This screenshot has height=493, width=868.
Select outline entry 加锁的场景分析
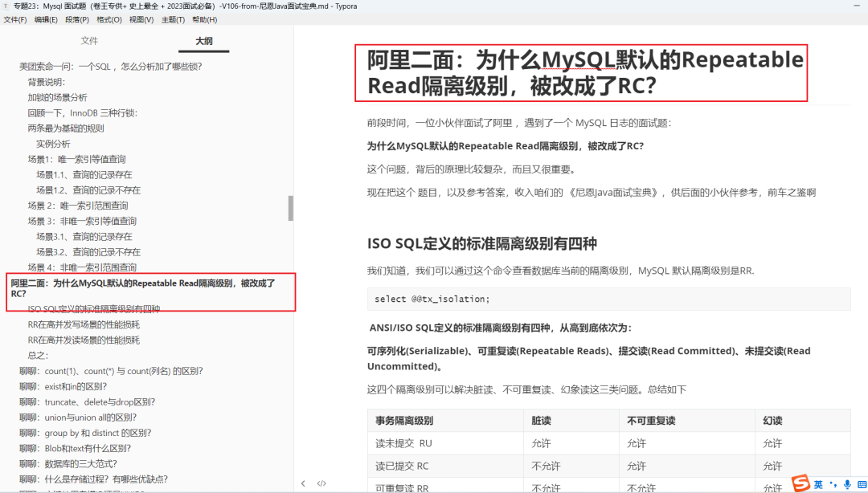pos(58,97)
